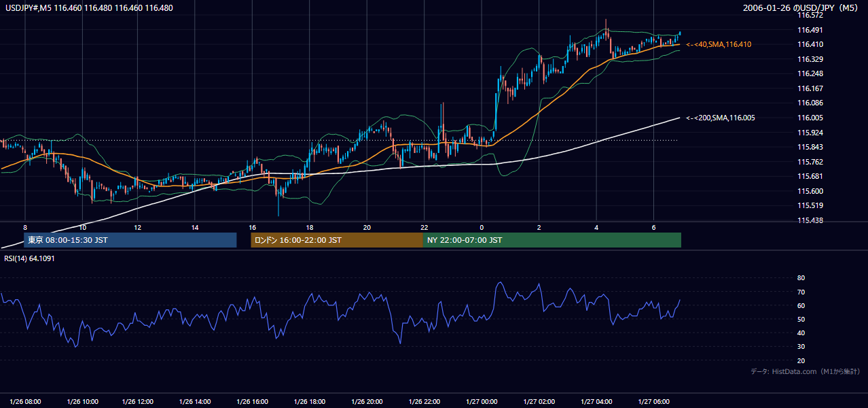
Task: Click the 115.843 price axis label
Action: [809, 147]
